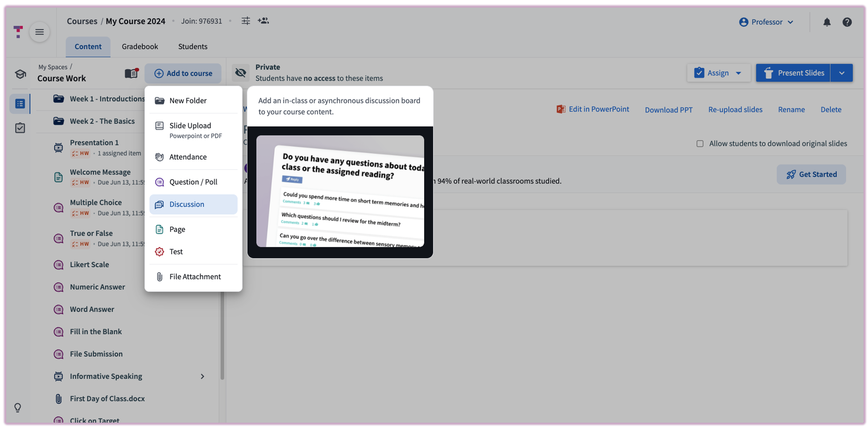Click the book library icon

click(x=131, y=74)
